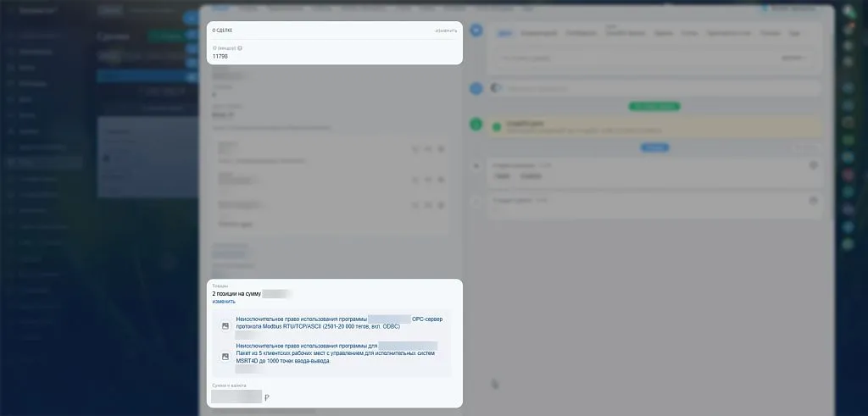Click the second product's image placeholder icon
This screenshot has height=416, width=868.
click(x=225, y=357)
